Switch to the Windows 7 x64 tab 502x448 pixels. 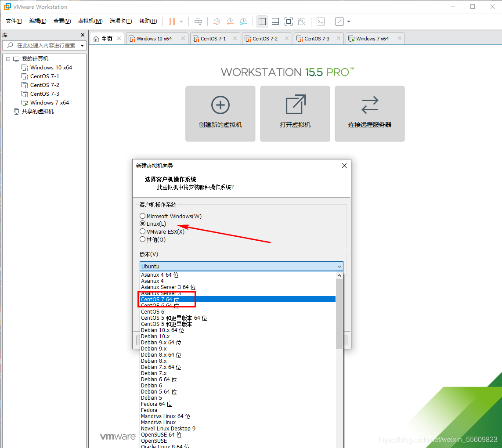372,39
